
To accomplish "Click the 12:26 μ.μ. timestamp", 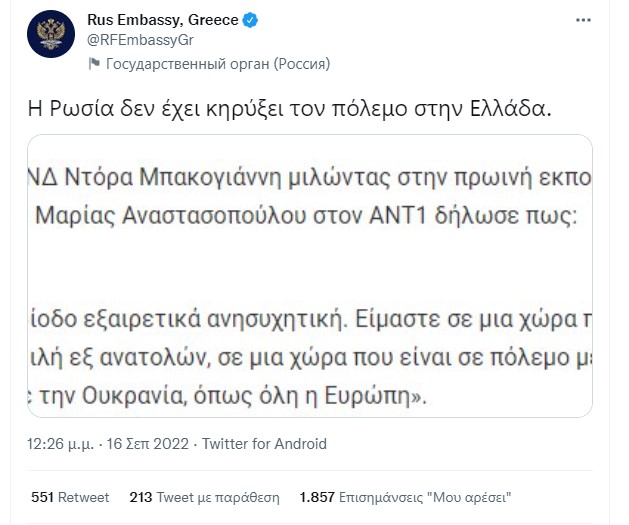I will coord(61,444).
